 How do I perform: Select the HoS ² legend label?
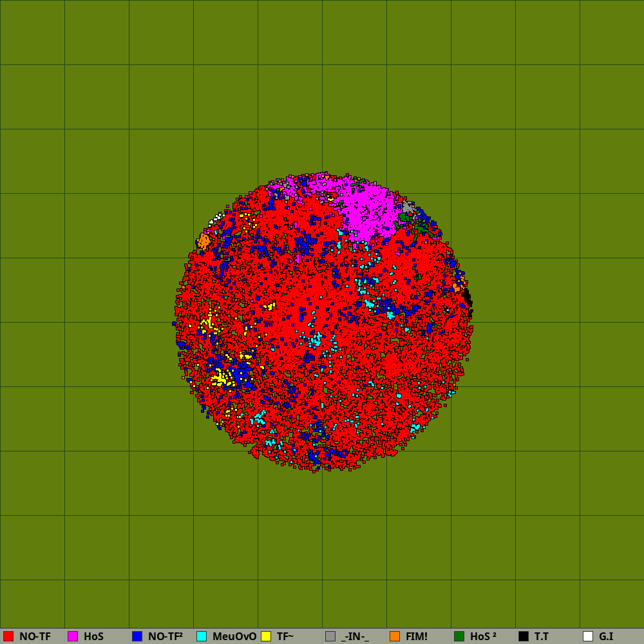[483, 637]
